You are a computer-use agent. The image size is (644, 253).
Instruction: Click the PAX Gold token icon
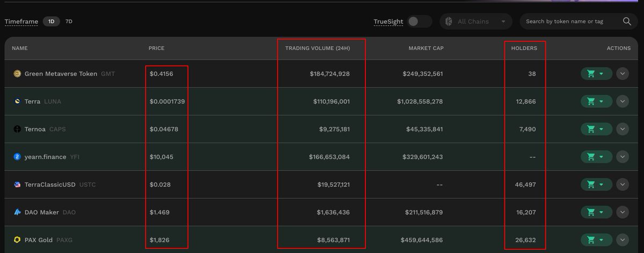(x=17, y=240)
